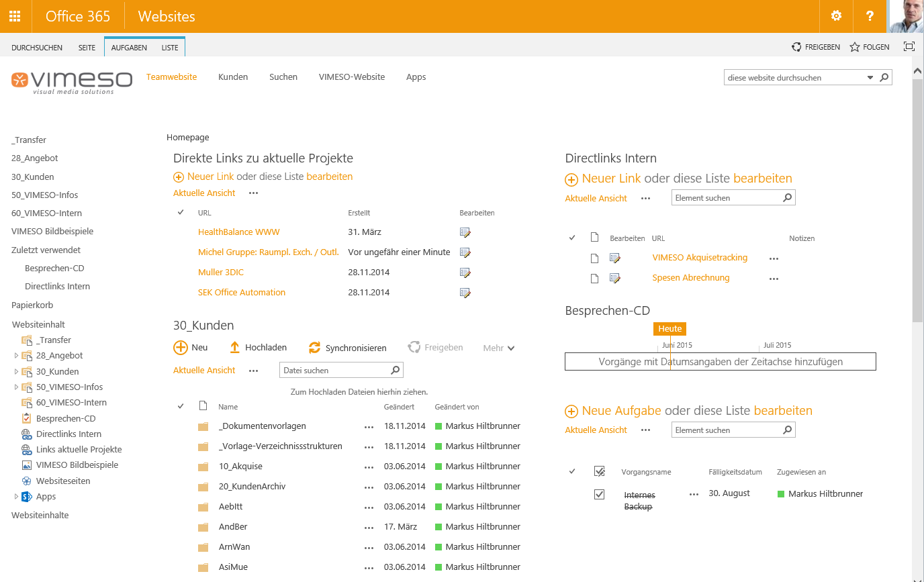Click the help question mark icon
The width and height of the screenshot is (924, 582).
pos(870,16)
